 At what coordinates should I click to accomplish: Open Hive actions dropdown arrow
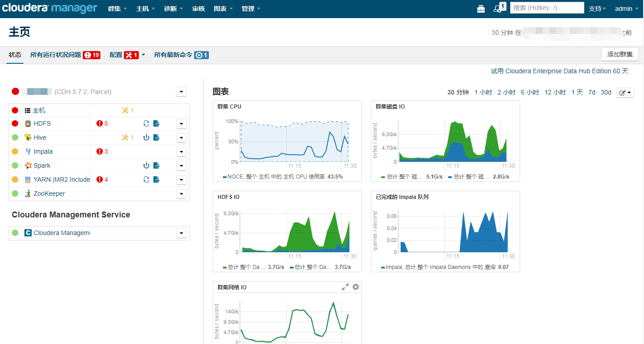click(x=181, y=138)
